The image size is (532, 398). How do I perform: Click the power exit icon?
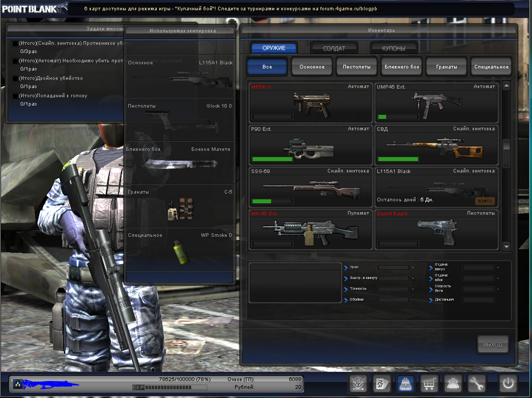[508, 384]
